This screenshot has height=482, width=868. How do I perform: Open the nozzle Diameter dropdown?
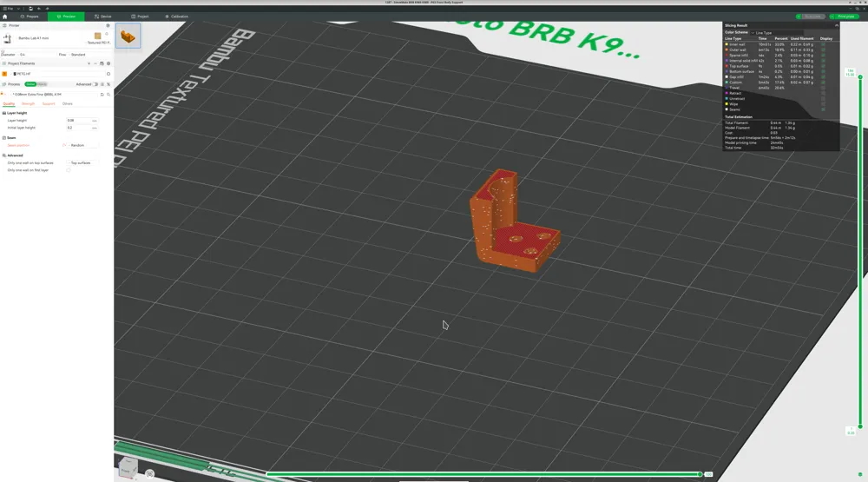click(36, 55)
